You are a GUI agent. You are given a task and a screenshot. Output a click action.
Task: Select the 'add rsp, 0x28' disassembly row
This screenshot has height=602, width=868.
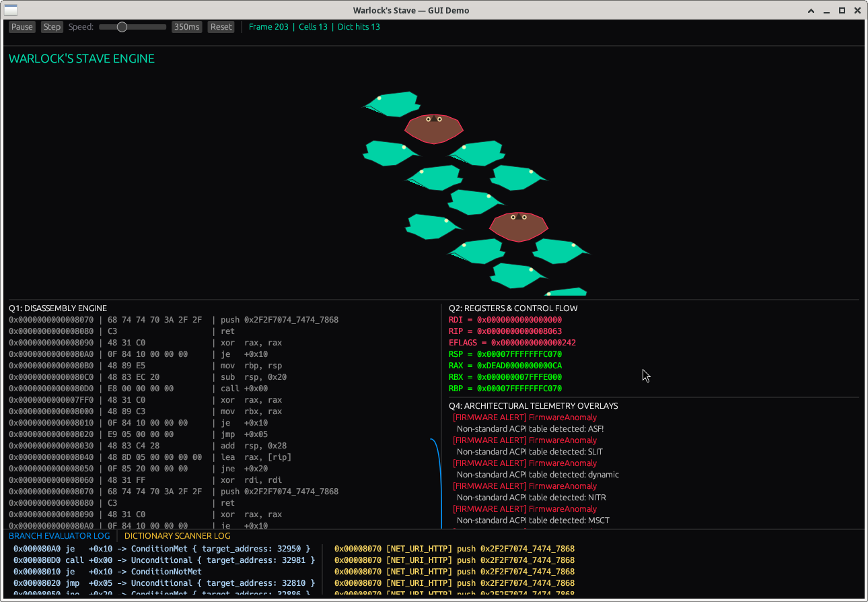coord(148,446)
